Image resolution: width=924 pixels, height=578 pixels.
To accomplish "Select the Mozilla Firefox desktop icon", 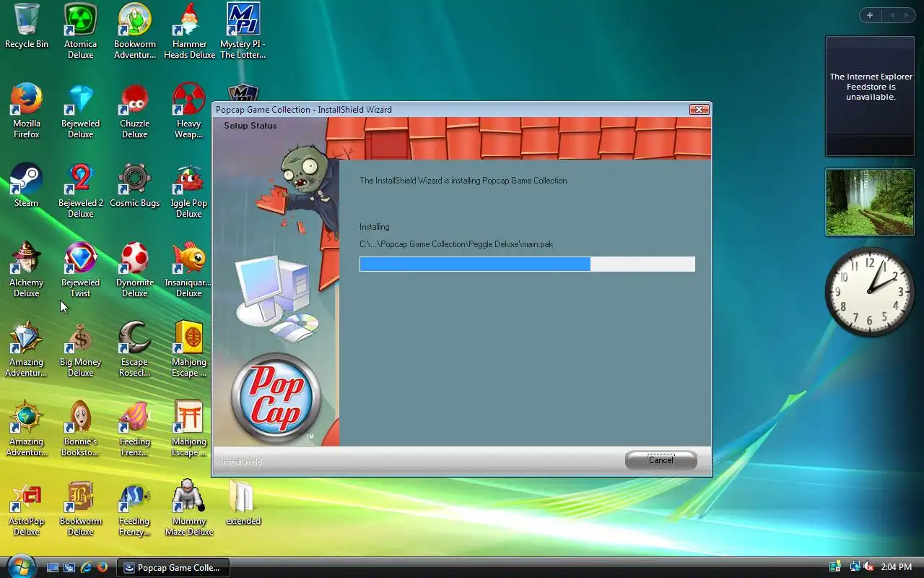I will [x=27, y=111].
